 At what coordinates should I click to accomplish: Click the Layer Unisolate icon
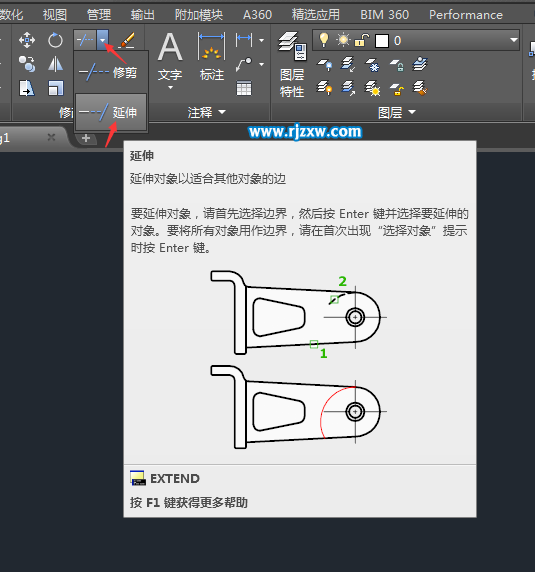coord(348,88)
